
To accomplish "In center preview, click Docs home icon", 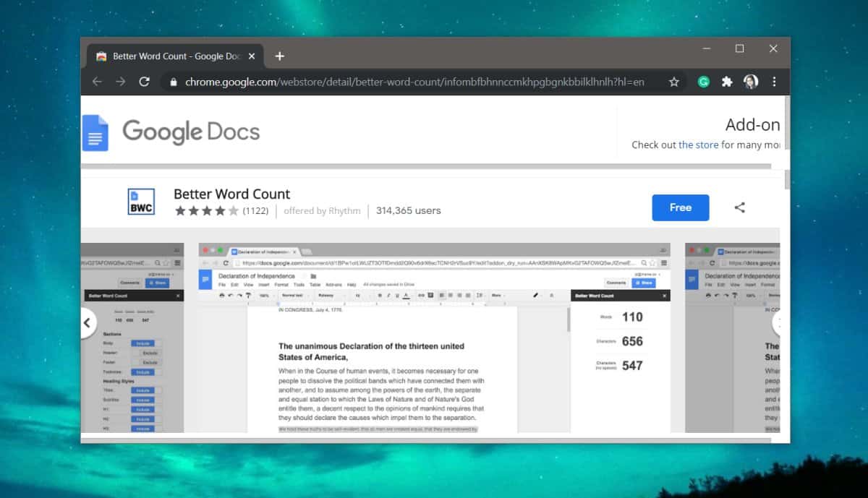I will pyautogui.click(x=205, y=280).
